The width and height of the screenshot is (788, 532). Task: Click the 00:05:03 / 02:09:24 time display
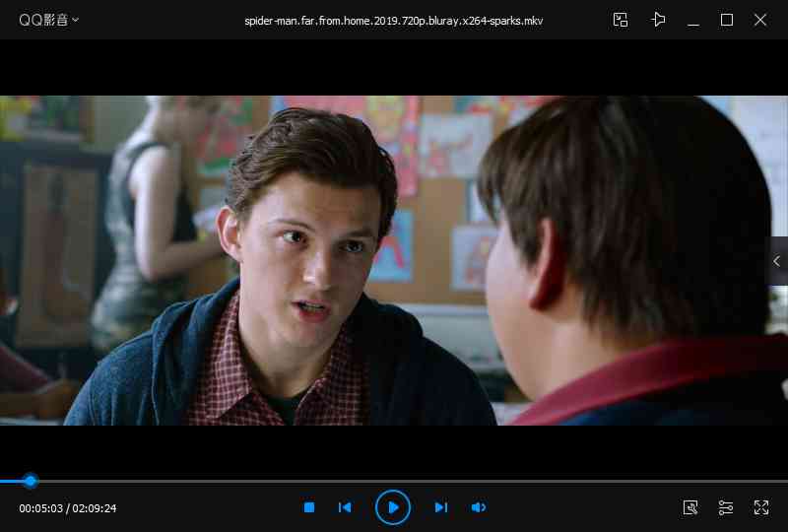click(68, 508)
